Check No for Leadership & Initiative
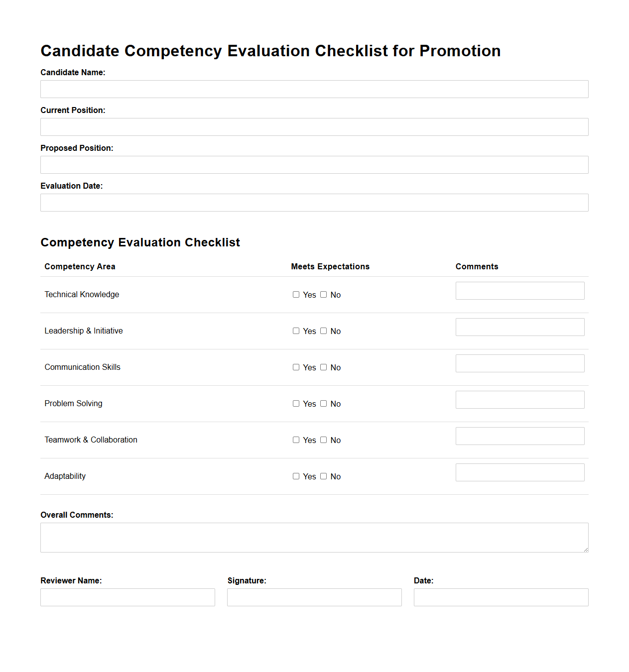Viewport: 629px width, 672px height. [323, 331]
